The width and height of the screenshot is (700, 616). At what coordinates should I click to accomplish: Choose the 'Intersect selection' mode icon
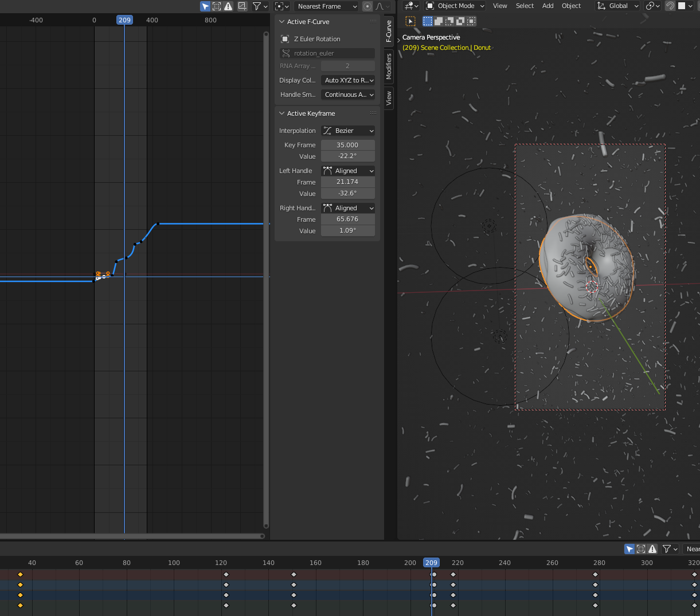471,21
